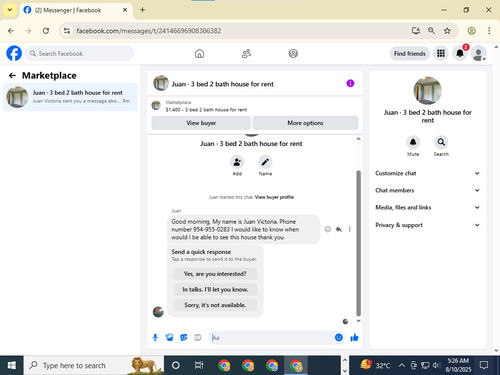
Task: Open the Groups icon in top navigation
Action: (x=293, y=53)
